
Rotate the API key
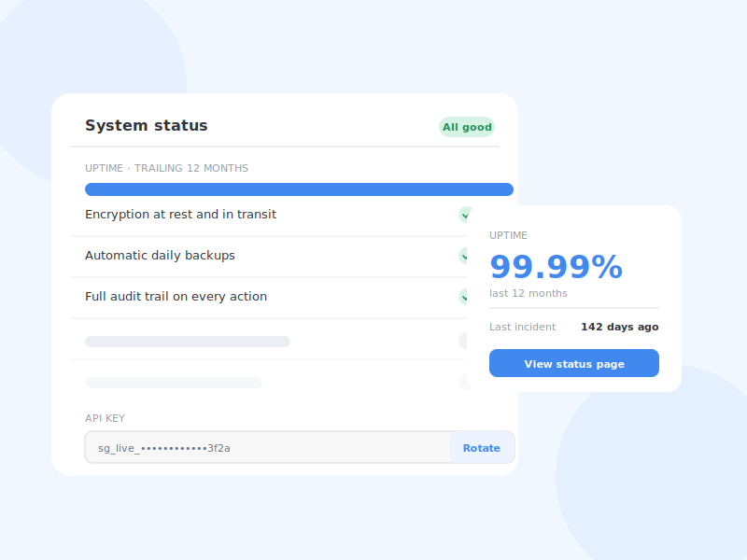(x=482, y=448)
